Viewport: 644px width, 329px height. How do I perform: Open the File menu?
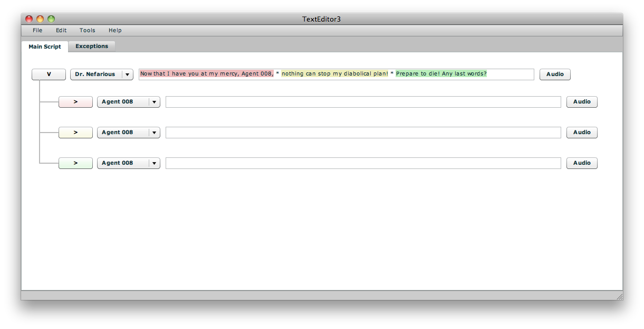click(37, 31)
